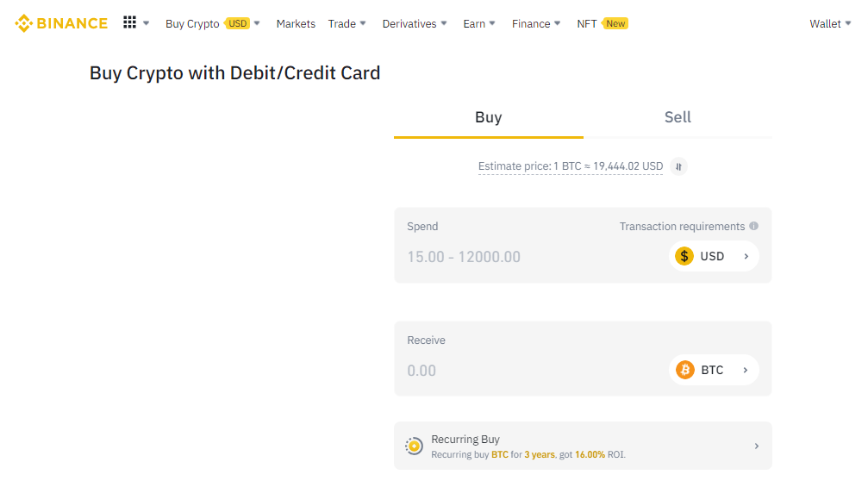Open the Wallet dropdown

[830, 24]
